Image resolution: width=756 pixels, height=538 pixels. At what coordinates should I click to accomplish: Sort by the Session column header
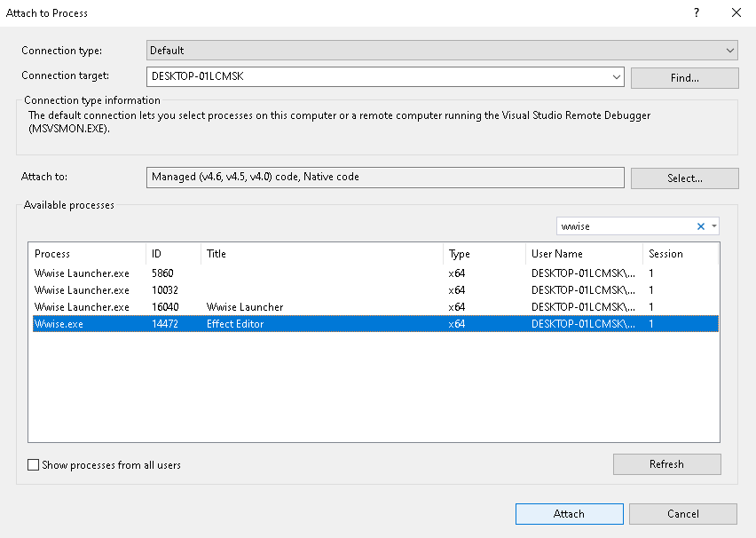coord(681,254)
